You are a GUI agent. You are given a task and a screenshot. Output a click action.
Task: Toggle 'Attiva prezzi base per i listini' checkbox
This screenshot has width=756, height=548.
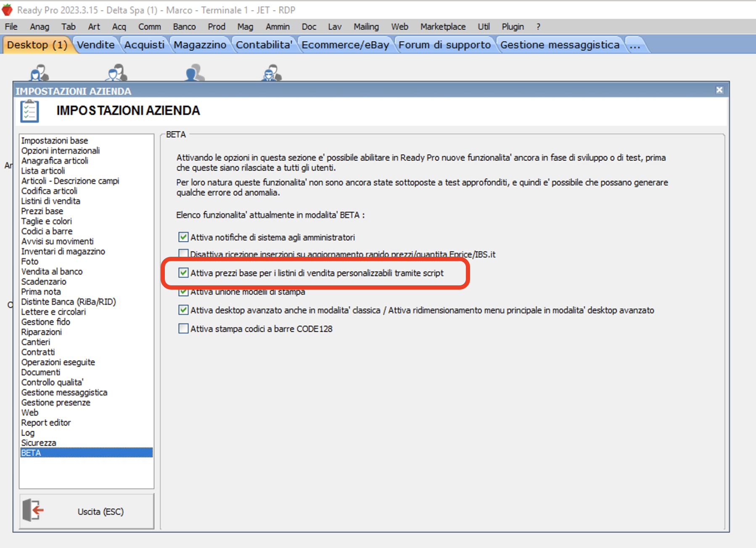tap(183, 273)
